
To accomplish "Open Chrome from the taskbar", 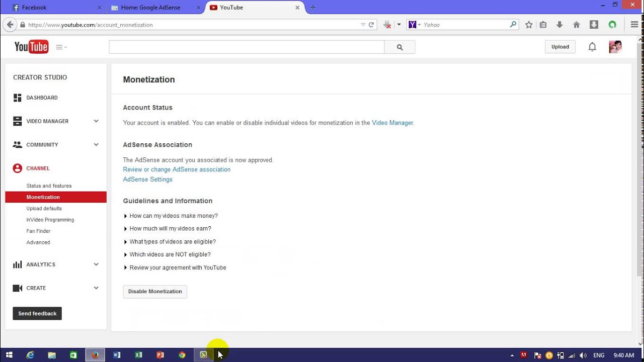I will 182,355.
